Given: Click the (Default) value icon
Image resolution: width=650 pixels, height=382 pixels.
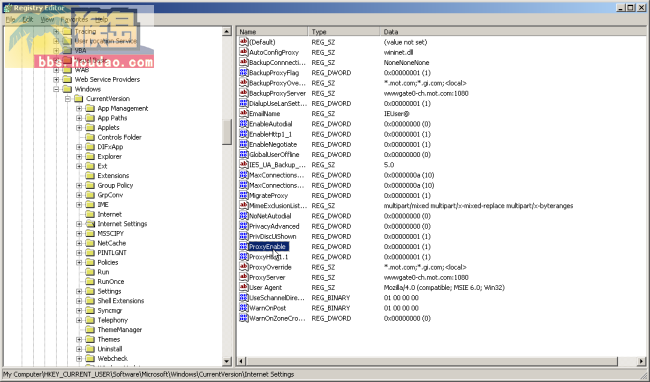Looking at the screenshot, I should point(244,42).
